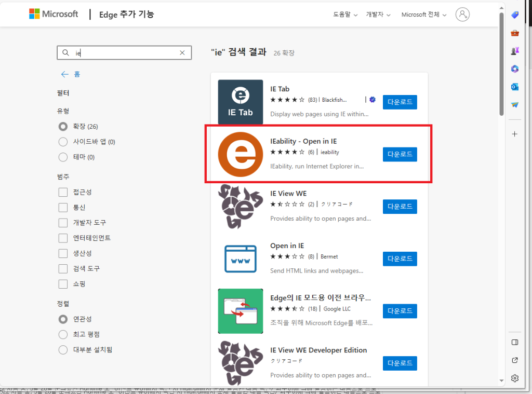
Task: Download the IE Tab extension
Action: click(400, 102)
